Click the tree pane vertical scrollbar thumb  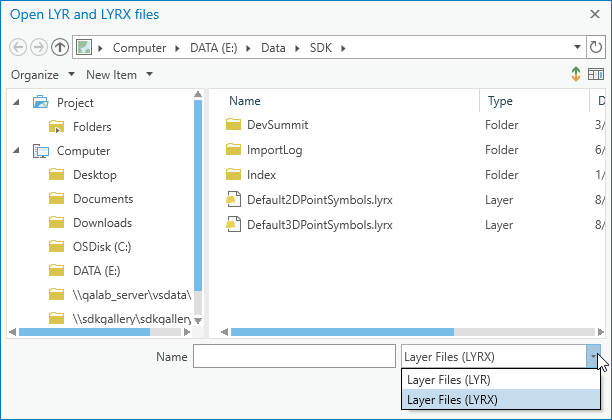click(198, 195)
